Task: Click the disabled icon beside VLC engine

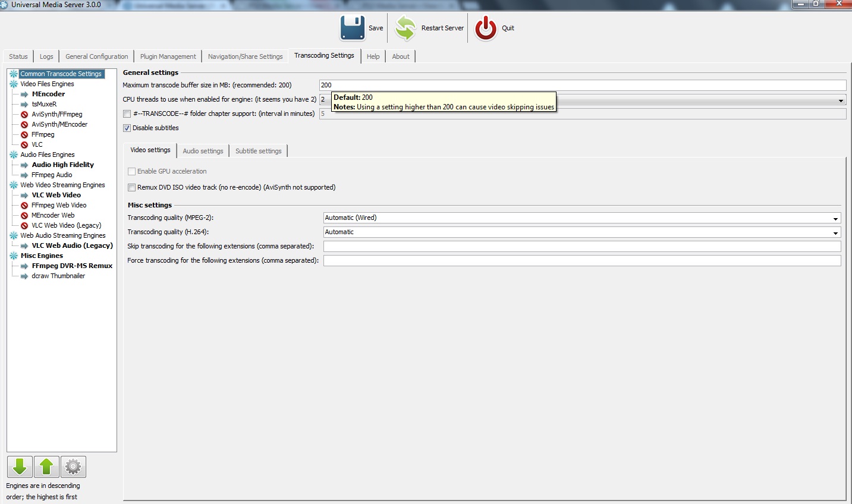Action: tap(24, 145)
